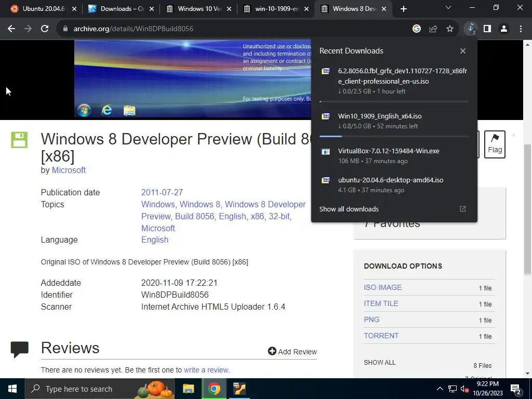Click the address bar URL field
The height and width of the screenshot is (399, 532).
click(234, 29)
